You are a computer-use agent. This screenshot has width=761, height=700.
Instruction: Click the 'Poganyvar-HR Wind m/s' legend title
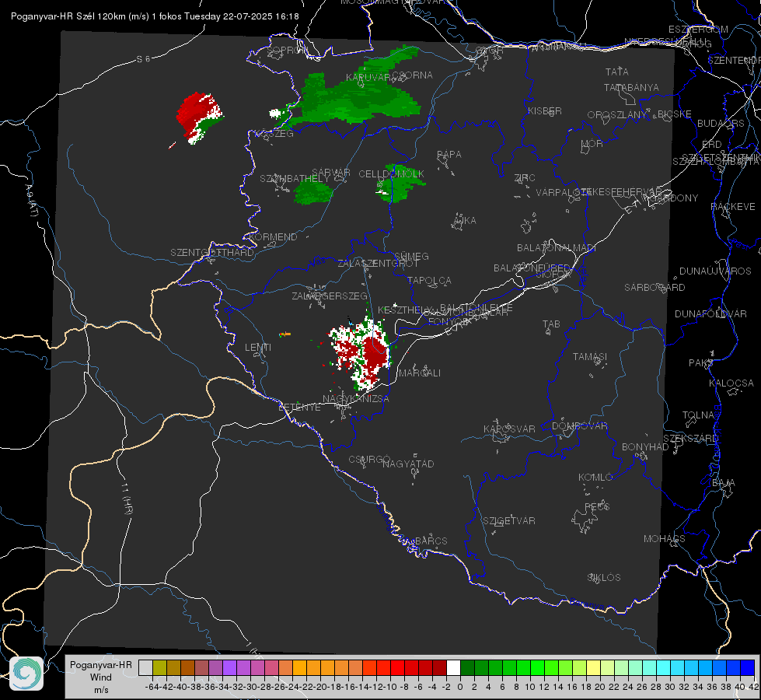point(101,677)
